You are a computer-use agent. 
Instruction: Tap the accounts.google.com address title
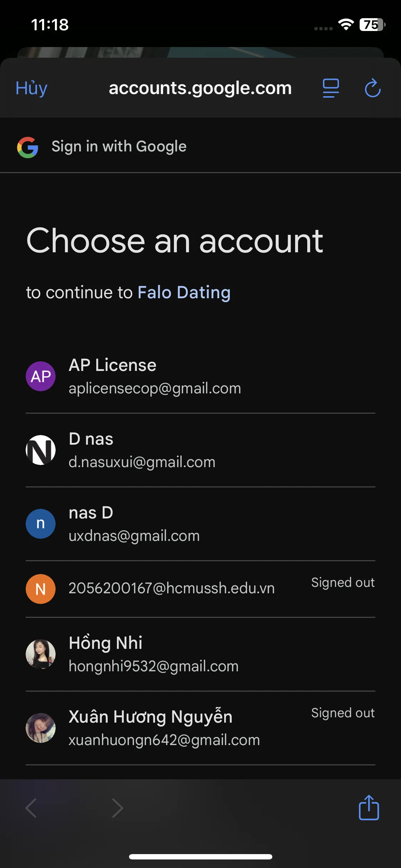(x=200, y=88)
